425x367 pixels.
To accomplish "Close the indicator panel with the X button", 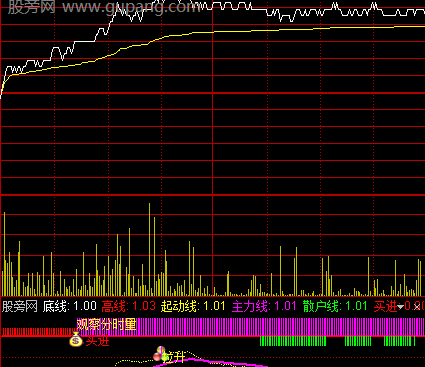I will pos(417,307).
